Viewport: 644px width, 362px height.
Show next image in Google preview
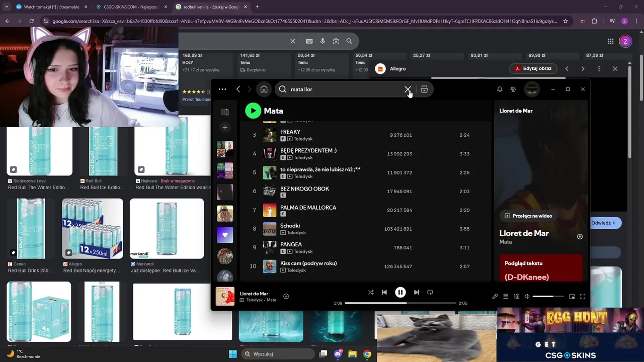tap(583, 68)
